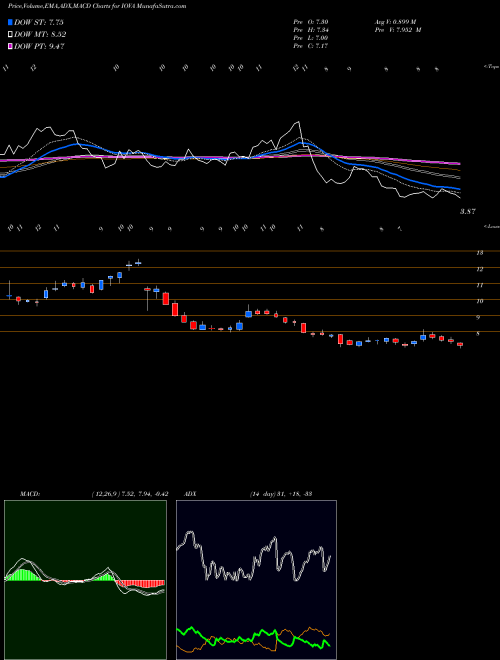Click the 'MACD:' panel heading
Screen dimensions: 500x660
coord(29,494)
